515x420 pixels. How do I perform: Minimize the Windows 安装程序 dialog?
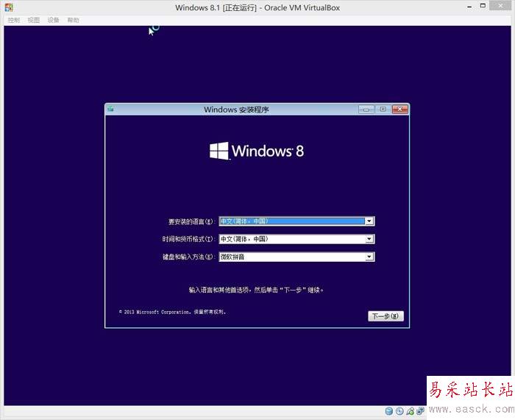coord(366,110)
